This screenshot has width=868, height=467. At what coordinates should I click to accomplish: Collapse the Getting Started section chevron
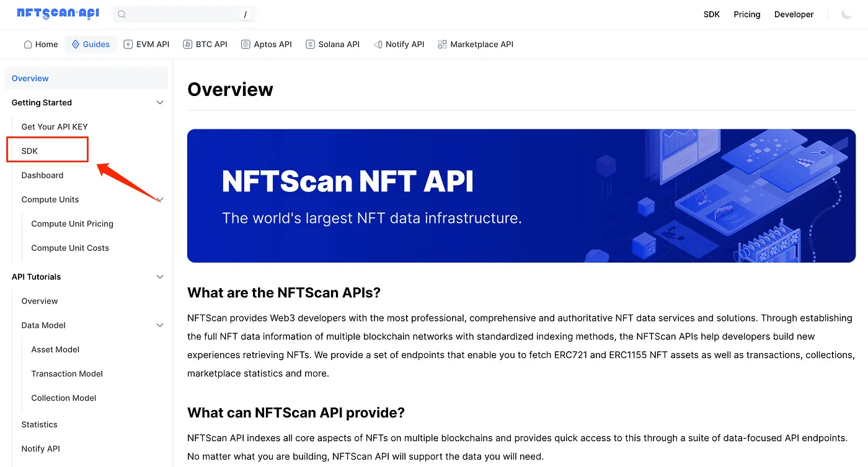[160, 103]
